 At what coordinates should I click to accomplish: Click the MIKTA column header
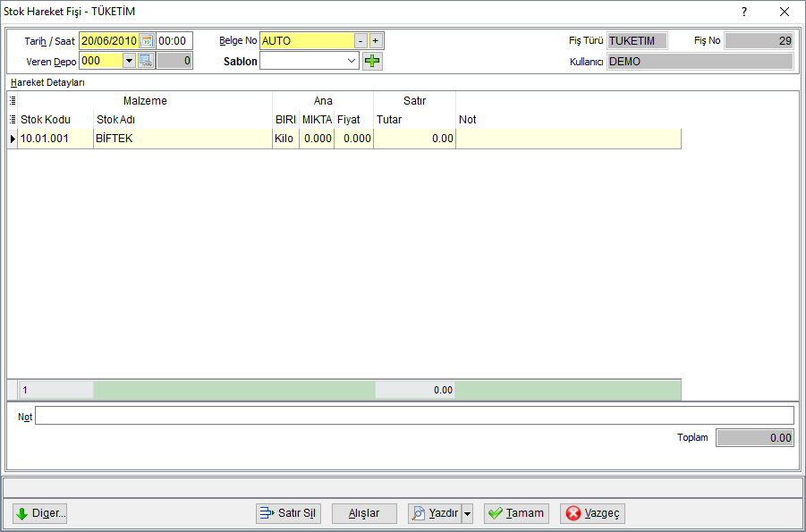(317, 119)
